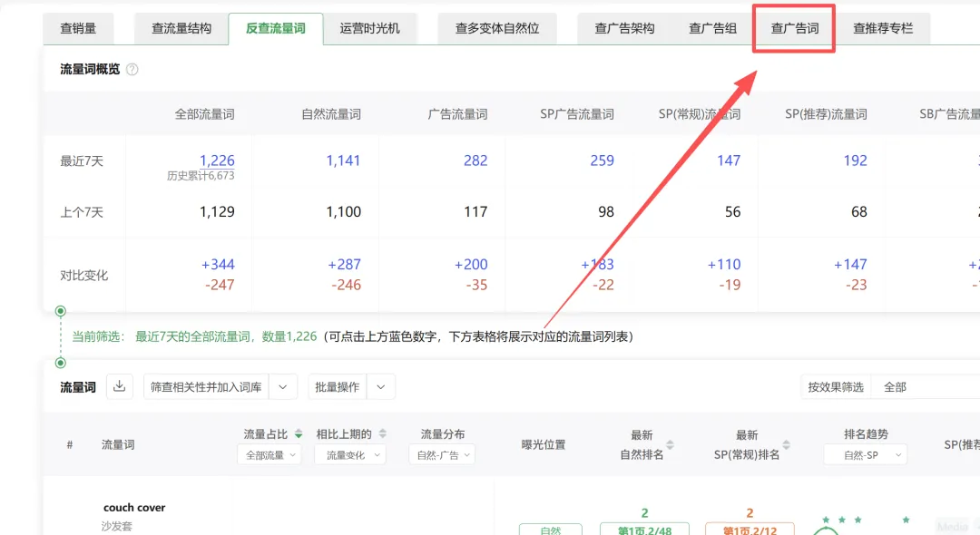Click increase value +287 under 自然流量词
Viewport: 980px width, 535px height.
[x=344, y=265]
